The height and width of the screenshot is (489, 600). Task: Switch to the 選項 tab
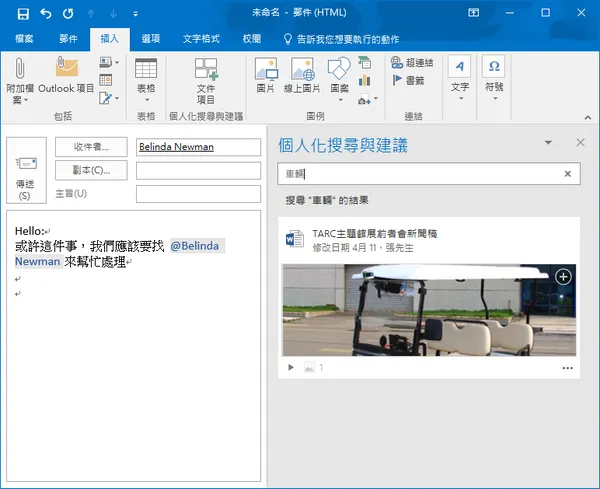(151, 39)
